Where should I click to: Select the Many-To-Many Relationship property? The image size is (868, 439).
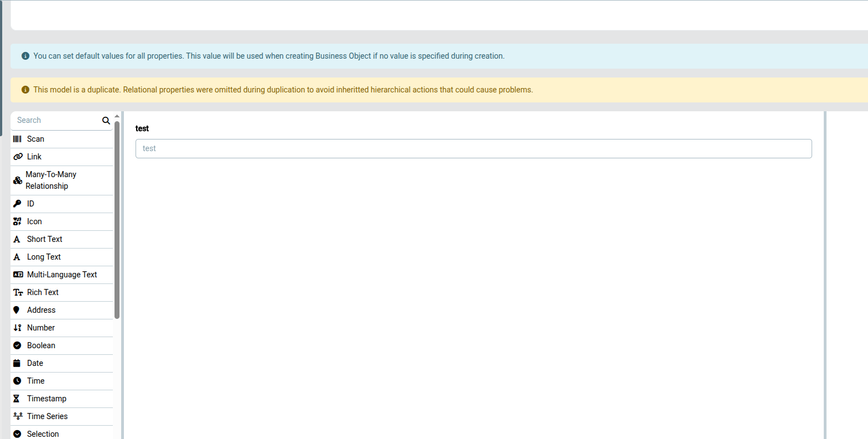click(51, 180)
